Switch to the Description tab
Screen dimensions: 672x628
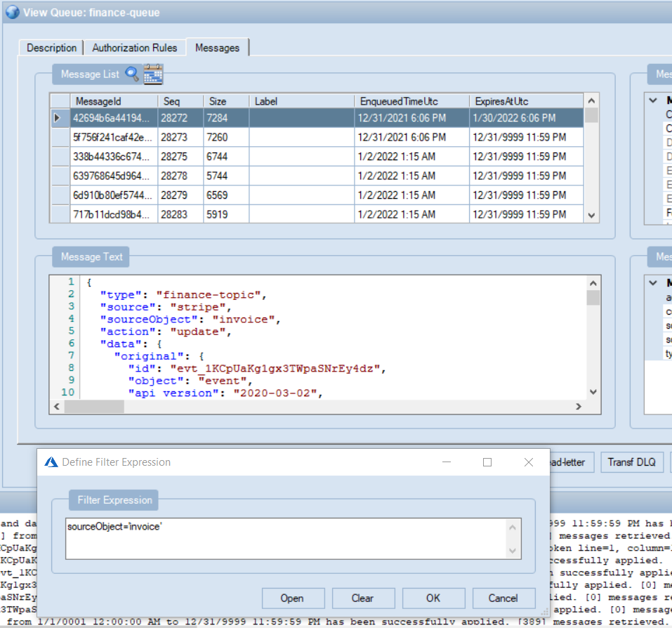coord(51,48)
